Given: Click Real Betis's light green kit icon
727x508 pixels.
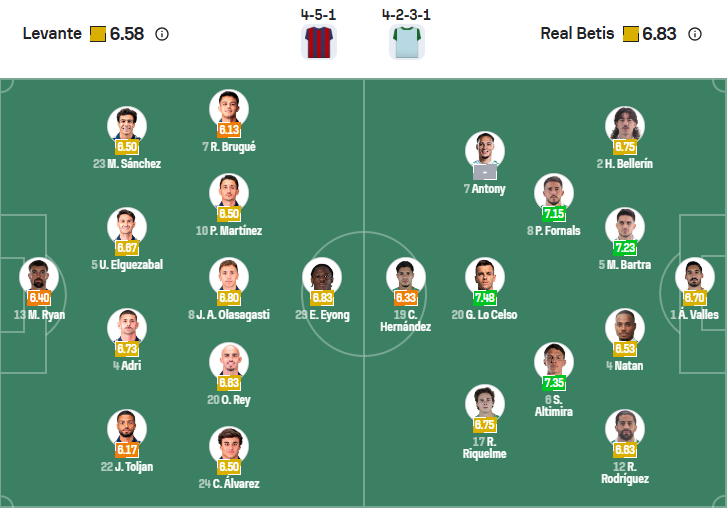Looking at the screenshot, I should pyautogui.click(x=405, y=43).
